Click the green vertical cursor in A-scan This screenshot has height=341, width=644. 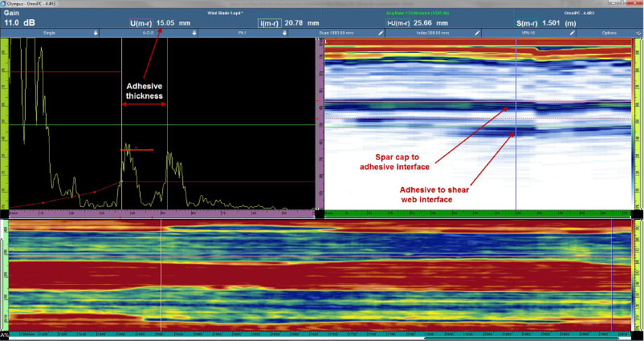click(167, 120)
